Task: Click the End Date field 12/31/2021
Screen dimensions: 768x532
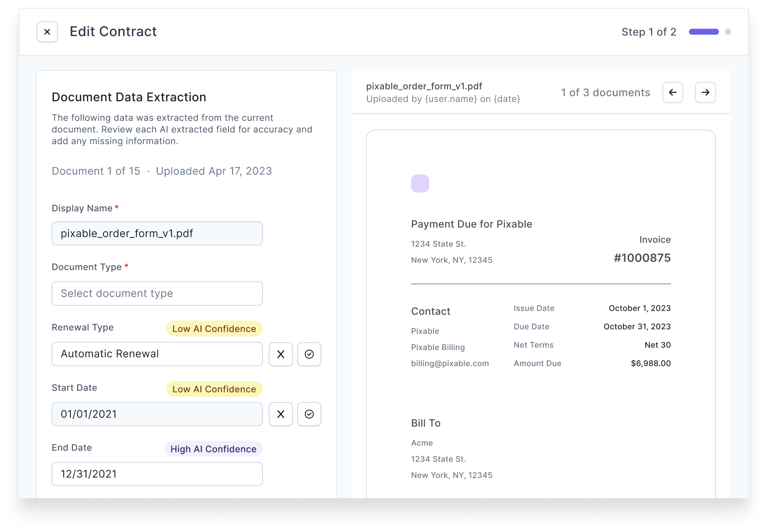Action: [x=157, y=474]
